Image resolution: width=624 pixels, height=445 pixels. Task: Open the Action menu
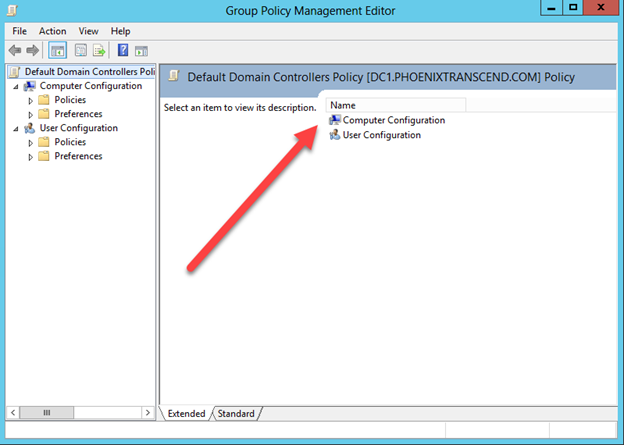click(x=52, y=31)
